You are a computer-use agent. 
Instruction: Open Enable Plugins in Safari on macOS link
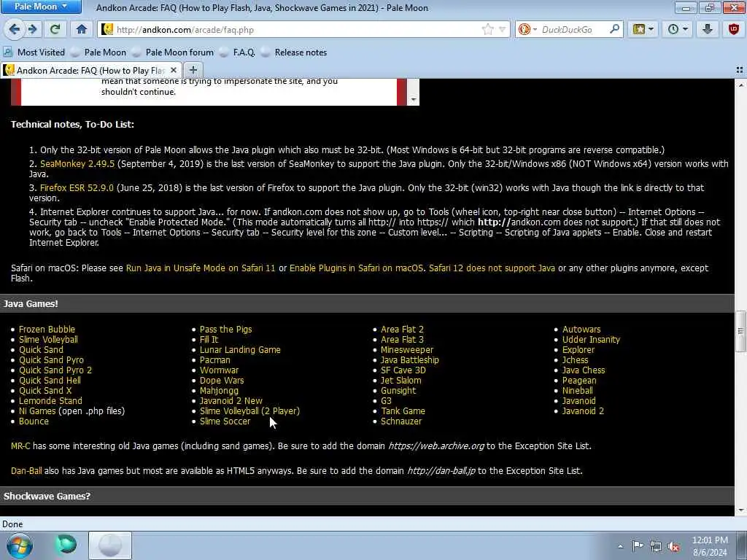356,268
